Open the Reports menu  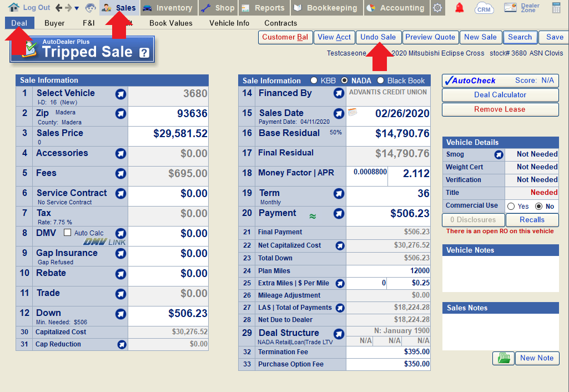264,8
